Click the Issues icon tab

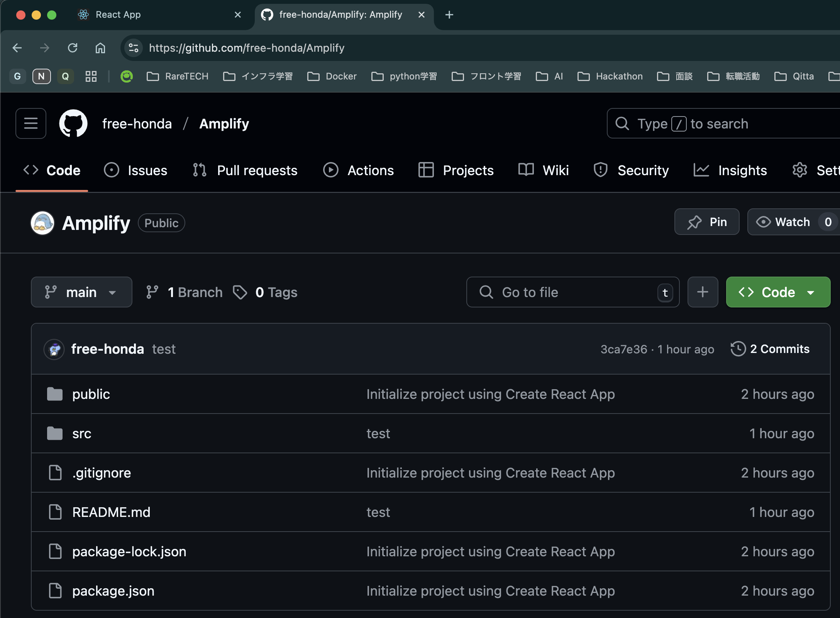112,170
